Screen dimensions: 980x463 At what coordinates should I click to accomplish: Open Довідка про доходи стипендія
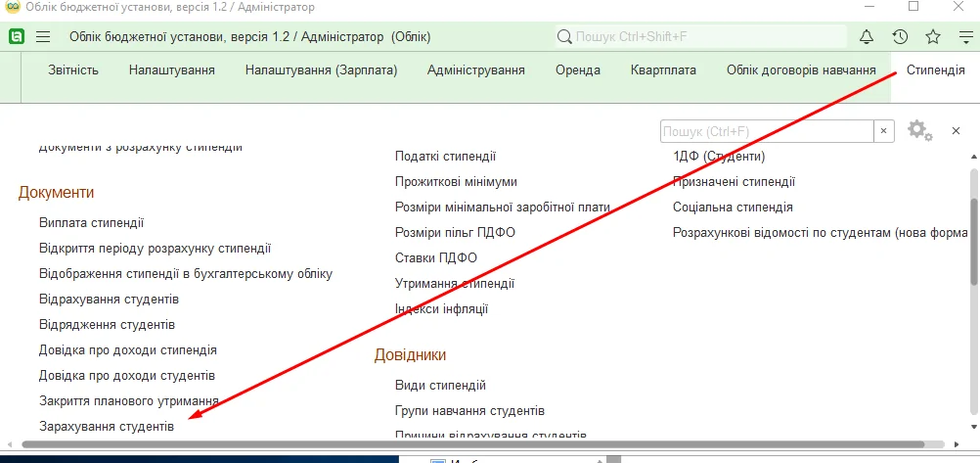tap(128, 350)
